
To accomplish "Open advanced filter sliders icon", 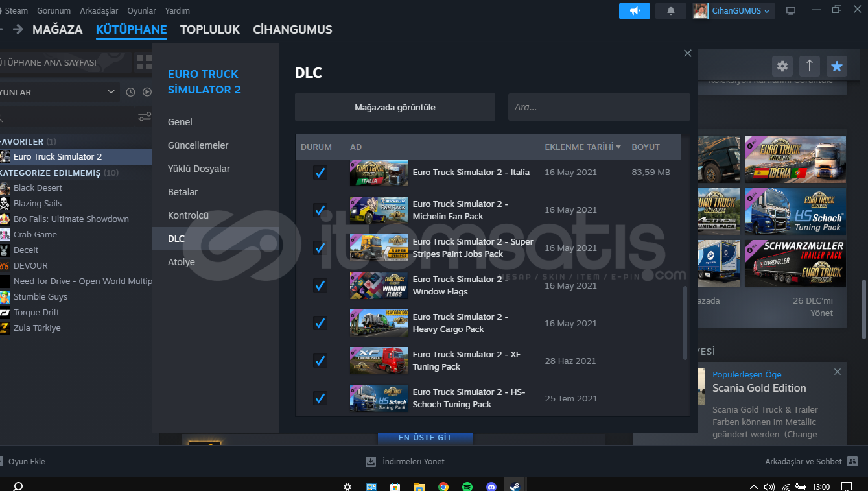I will (x=145, y=117).
